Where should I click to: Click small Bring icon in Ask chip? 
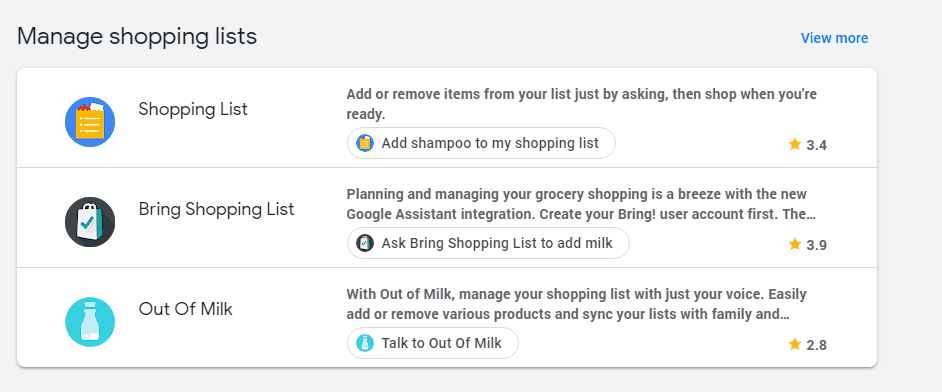(365, 243)
